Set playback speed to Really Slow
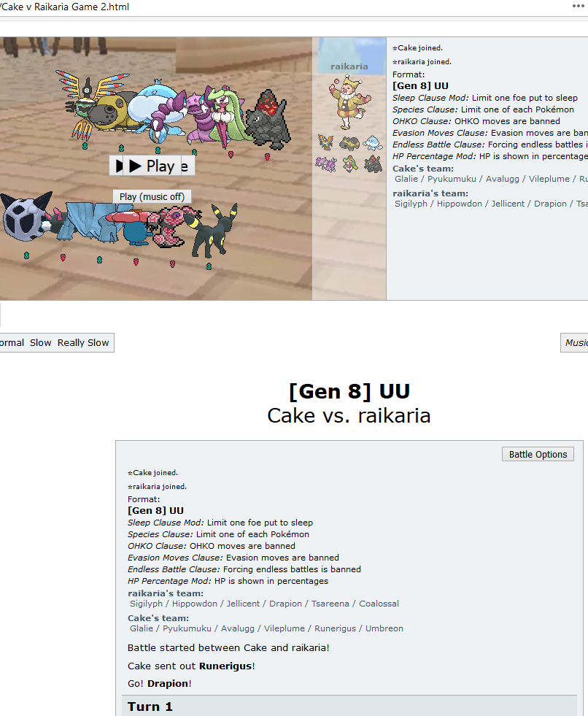Screen dimensions: 588x716 pyautogui.click(x=83, y=342)
